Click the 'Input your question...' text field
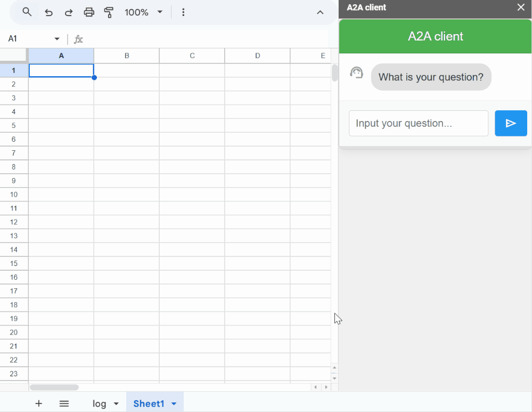Screen dimensions: 532x412 (418, 123)
